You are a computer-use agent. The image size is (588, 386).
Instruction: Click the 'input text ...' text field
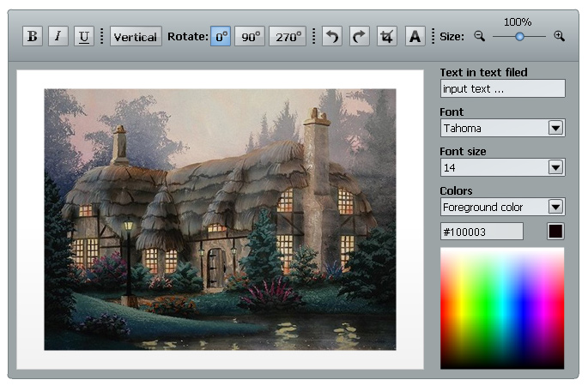(x=502, y=89)
